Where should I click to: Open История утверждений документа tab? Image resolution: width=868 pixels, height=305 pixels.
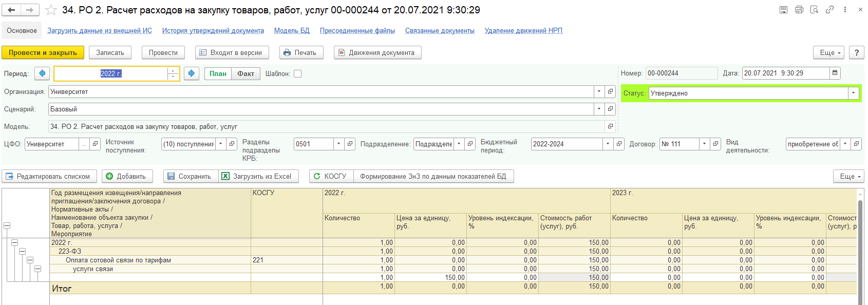(x=213, y=31)
